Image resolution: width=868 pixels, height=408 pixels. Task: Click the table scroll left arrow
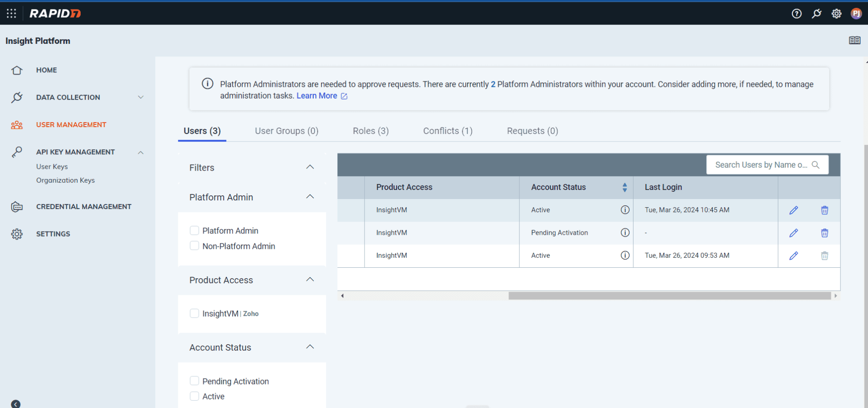click(x=342, y=296)
